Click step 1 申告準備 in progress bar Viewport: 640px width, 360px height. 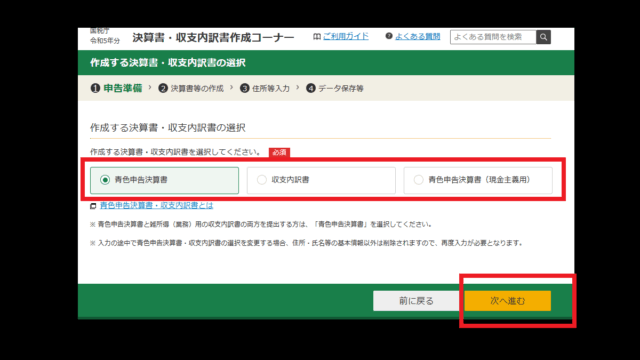pos(116,88)
